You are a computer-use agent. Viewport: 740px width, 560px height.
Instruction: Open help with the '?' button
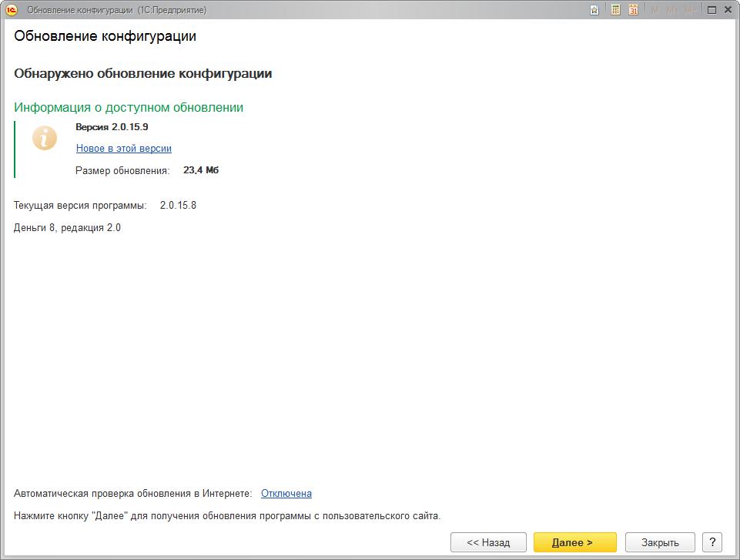(x=712, y=542)
